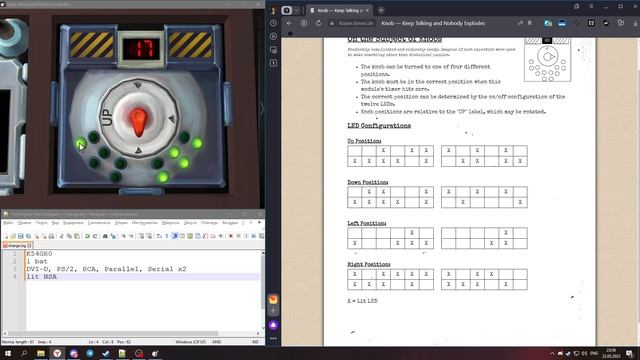This screenshot has width=640, height=360.
Task: Click the Open file icon in Notepad++
Action: pos(13,236)
